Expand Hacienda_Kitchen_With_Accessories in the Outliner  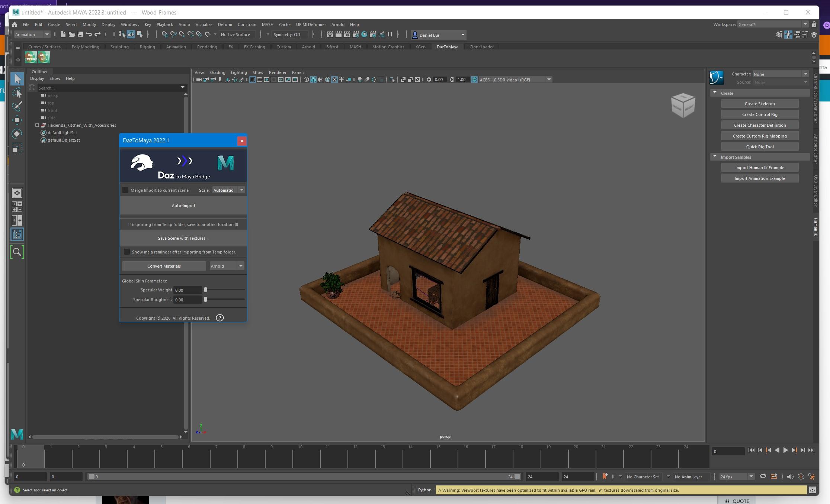(x=36, y=125)
